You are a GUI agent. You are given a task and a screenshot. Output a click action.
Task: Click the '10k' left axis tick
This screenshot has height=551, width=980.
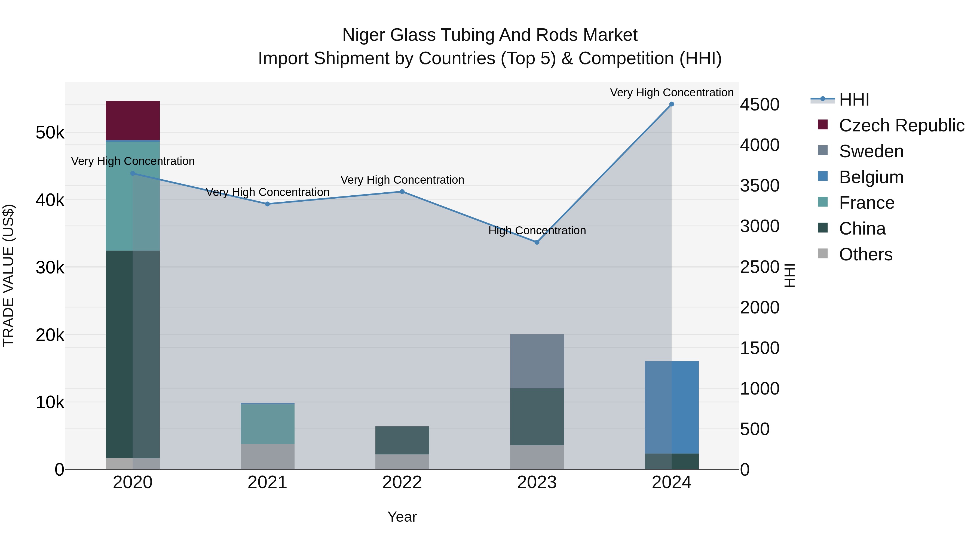click(x=50, y=402)
